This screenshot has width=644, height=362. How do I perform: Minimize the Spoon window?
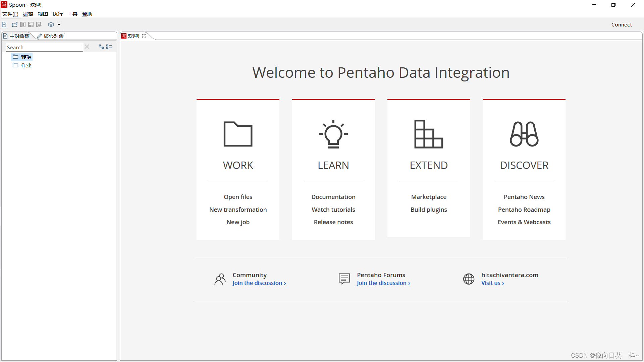click(x=594, y=5)
